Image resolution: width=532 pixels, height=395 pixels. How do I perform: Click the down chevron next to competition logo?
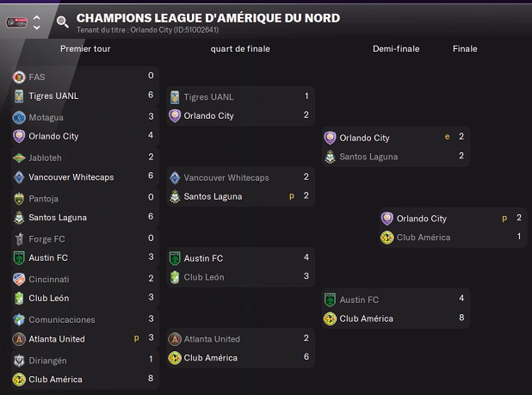coord(37,28)
